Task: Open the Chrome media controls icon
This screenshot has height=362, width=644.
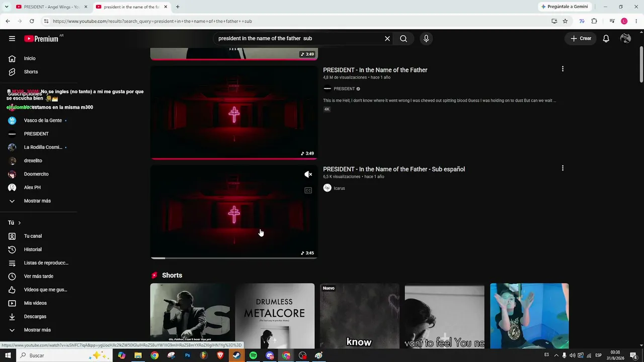Action: (612, 21)
